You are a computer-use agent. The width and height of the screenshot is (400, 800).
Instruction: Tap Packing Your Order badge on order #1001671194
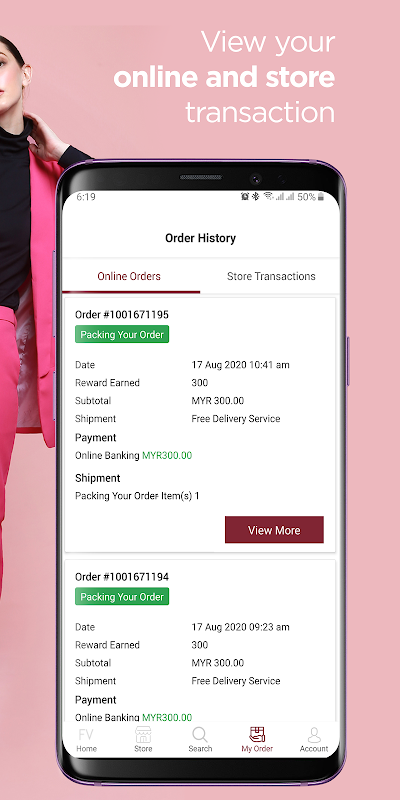point(122,596)
